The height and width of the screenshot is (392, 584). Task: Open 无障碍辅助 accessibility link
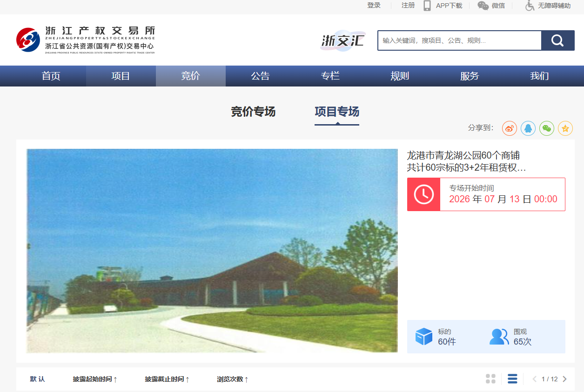554,6
